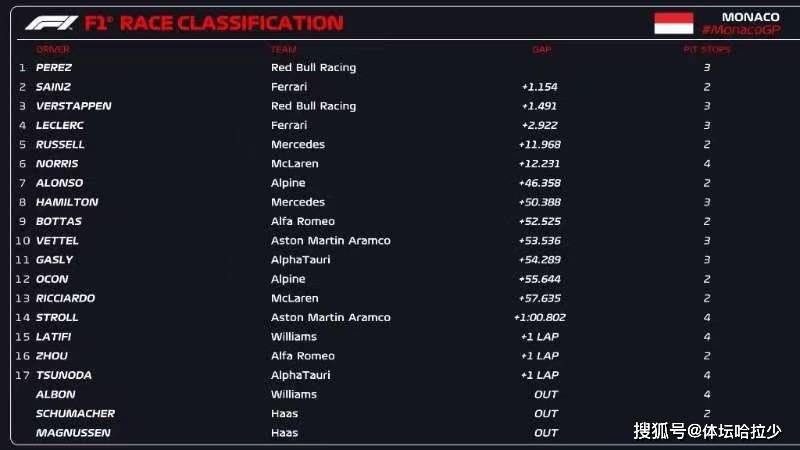This screenshot has height=450, width=800.
Task: Click the Aston Martin Aramco team for VETTEL
Action: (x=331, y=241)
